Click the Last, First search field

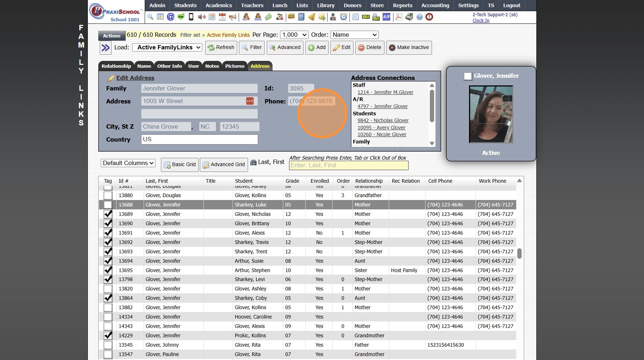(348, 165)
